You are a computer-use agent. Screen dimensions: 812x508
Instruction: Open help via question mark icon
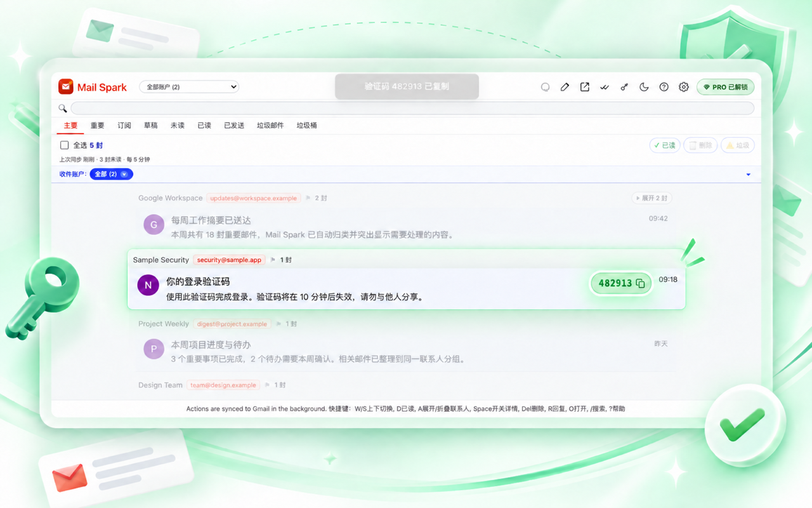pos(664,87)
